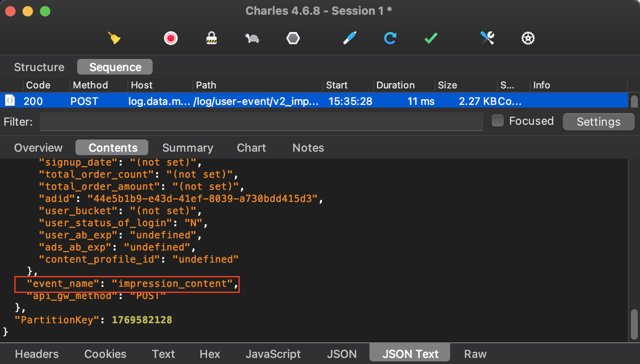Open the Overview tab
This screenshot has height=364, width=640.
[x=38, y=148]
